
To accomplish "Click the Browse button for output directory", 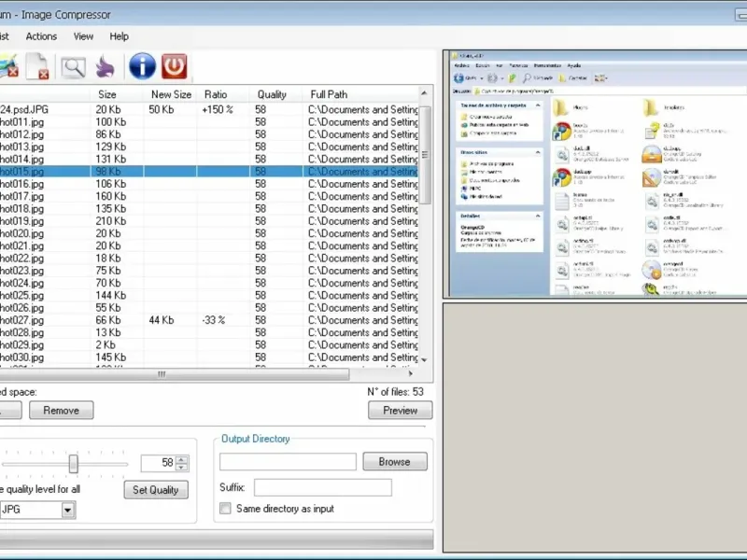I will (x=394, y=461).
